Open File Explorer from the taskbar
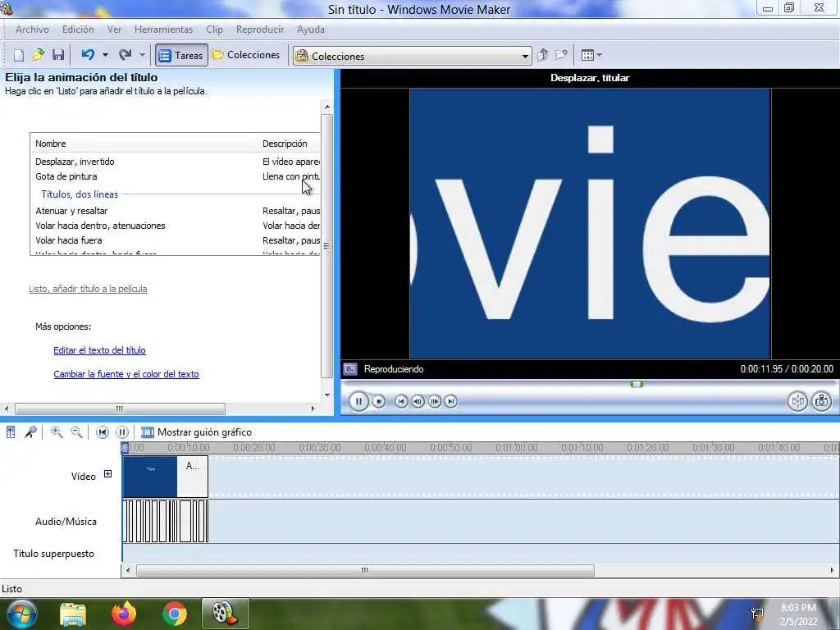Screen dimensions: 840x630 (x=73, y=614)
